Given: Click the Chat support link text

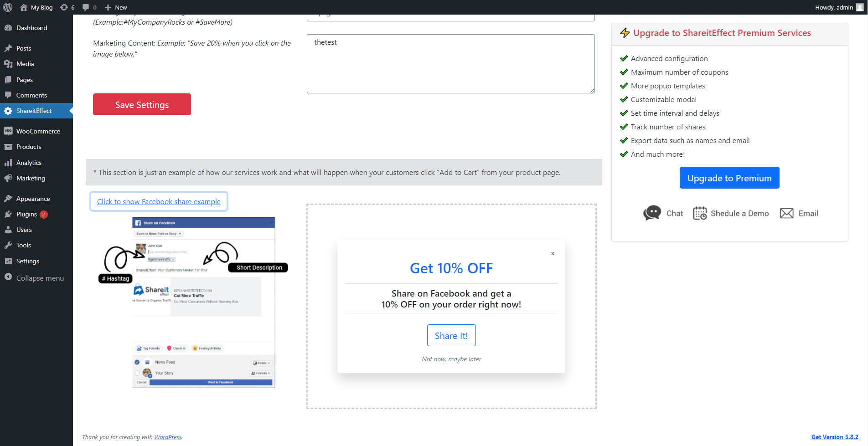Looking at the screenshot, I should [x=675, y=213].
